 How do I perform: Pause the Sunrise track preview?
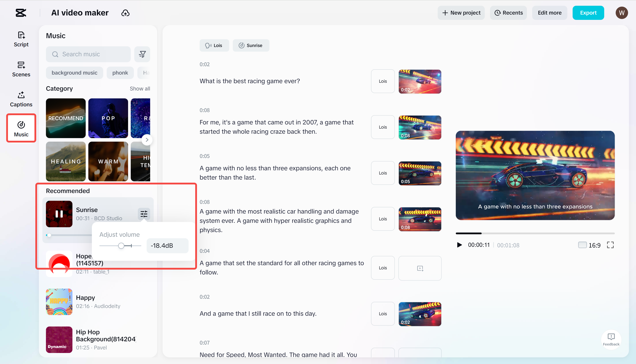click(x=59, y=214)
